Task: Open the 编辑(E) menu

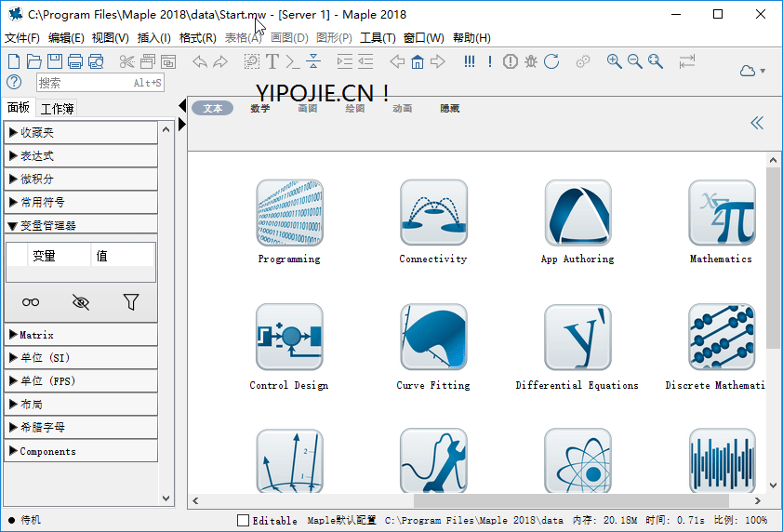Action: pyautogui.click(x=66, y=38)
